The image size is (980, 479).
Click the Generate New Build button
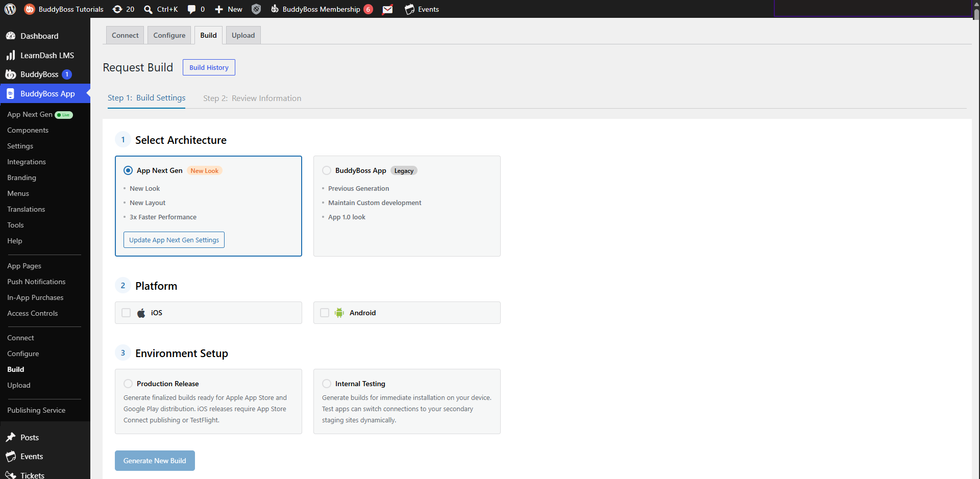pos(155,461)
